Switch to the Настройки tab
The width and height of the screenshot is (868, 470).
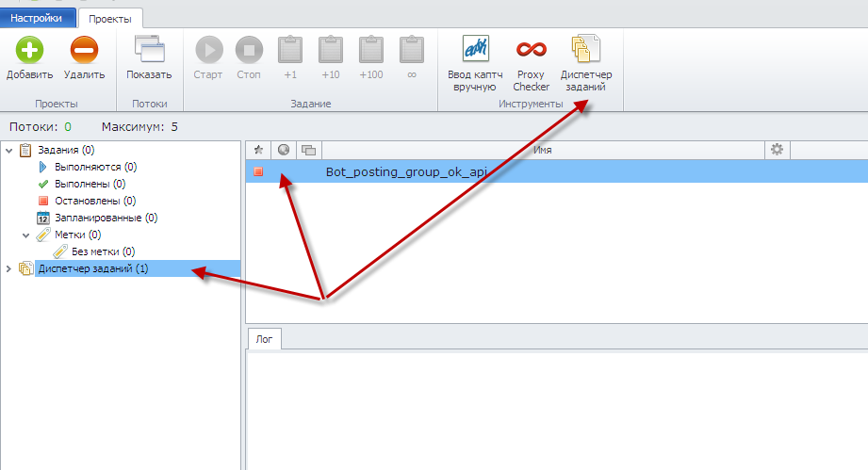click(x=37, y=18)
